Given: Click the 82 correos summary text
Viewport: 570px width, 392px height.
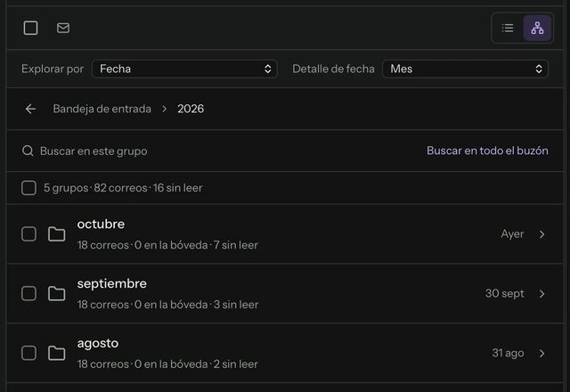Looking at the screenshot, I should [x=120, y=188].
